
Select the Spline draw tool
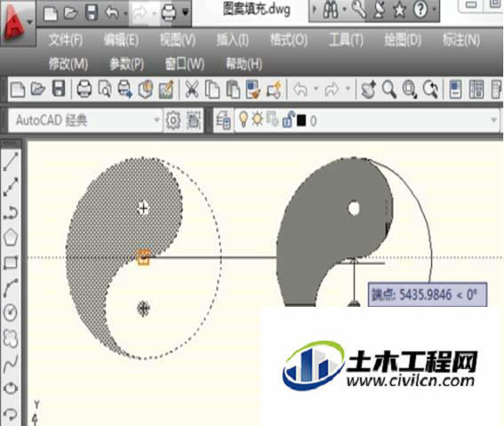point(11,364)
